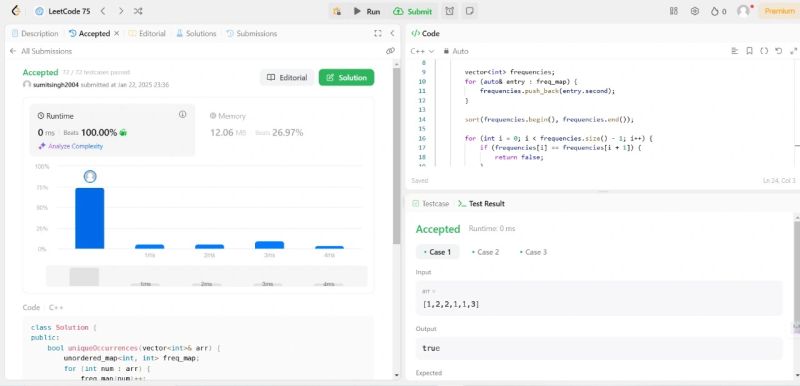Click the green Solution button
800x386 pixels.
click(x=346, y=78)
